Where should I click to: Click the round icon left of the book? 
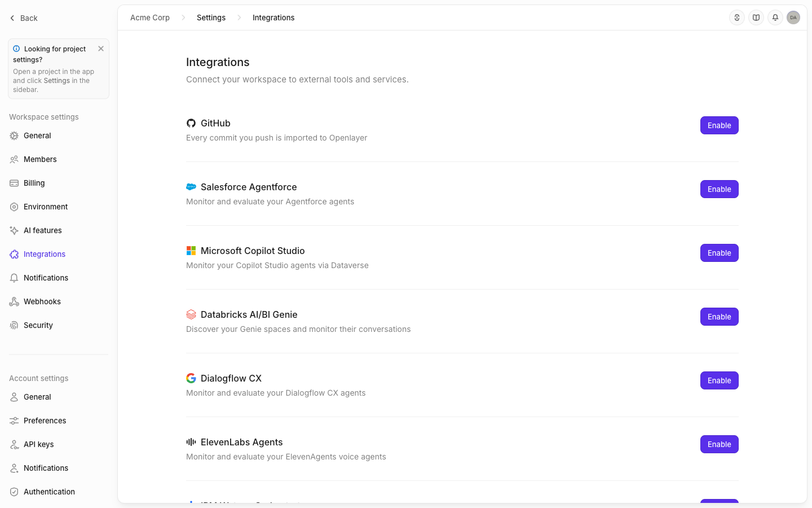(x=737, y=17)
